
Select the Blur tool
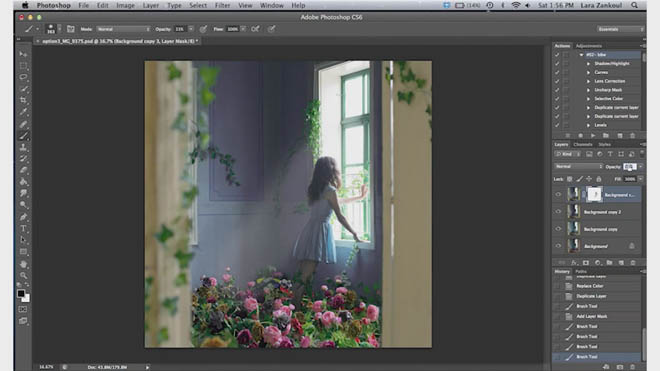(23, 193)
